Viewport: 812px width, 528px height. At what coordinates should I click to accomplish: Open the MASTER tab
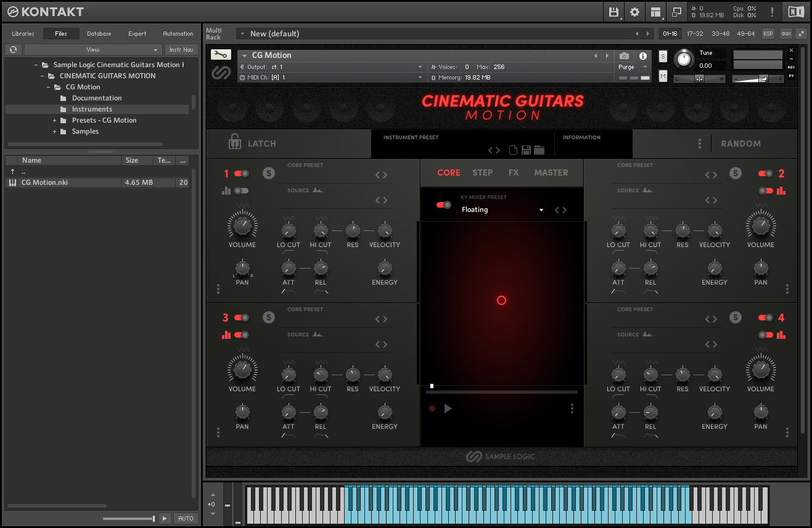[551, 173]
